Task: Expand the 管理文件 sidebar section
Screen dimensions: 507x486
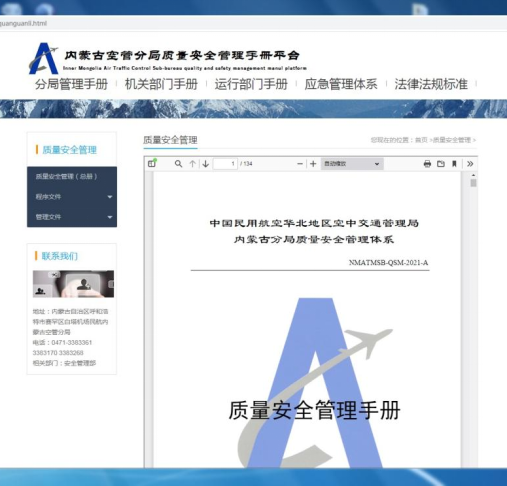Action: pos(72,217)
